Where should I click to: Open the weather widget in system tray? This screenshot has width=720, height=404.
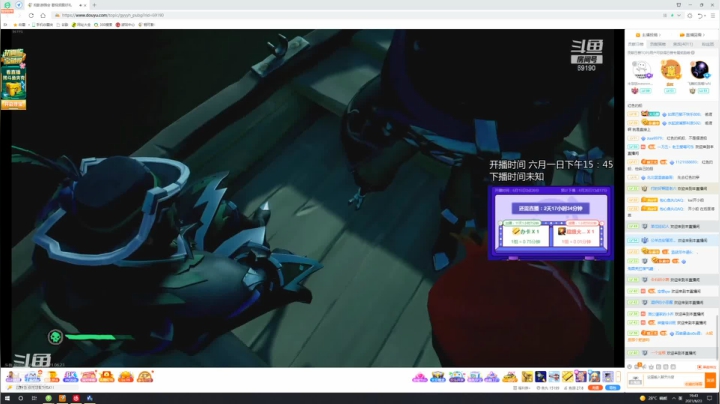654,398
